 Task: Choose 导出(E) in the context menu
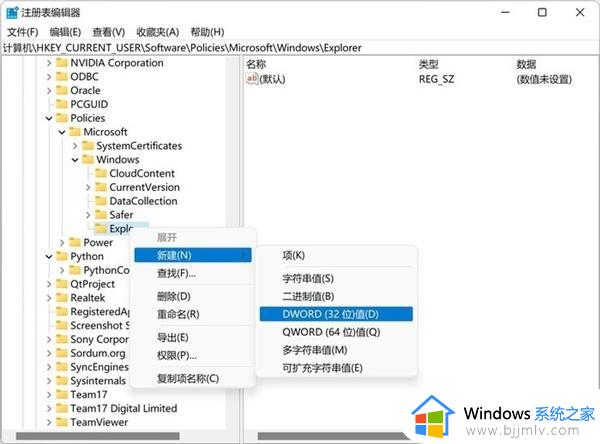pos(193,337)
